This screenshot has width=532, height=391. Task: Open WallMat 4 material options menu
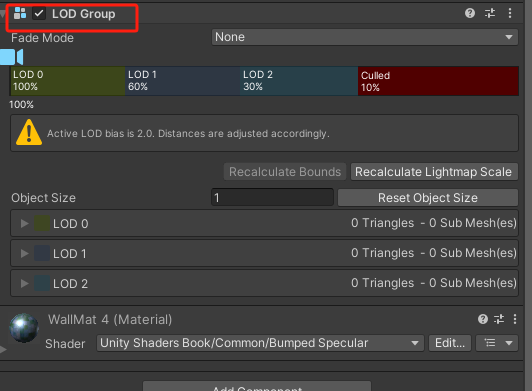515,319
